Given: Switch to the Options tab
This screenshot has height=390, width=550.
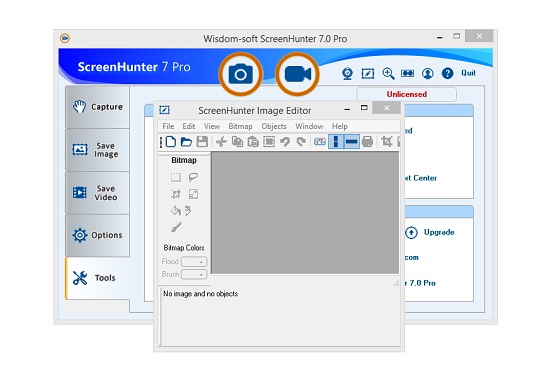Looking at the screenshot, I should (x=98, y=235).
